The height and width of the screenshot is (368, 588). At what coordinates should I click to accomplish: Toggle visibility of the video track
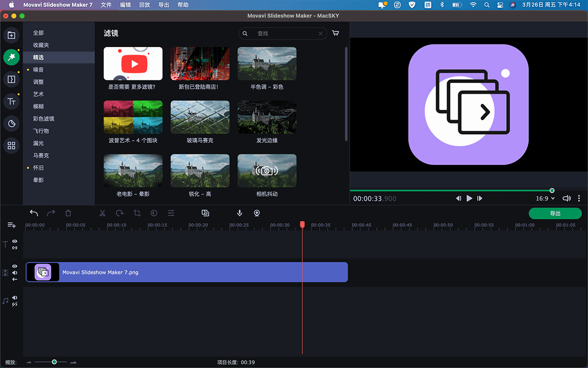coord(15,266)
